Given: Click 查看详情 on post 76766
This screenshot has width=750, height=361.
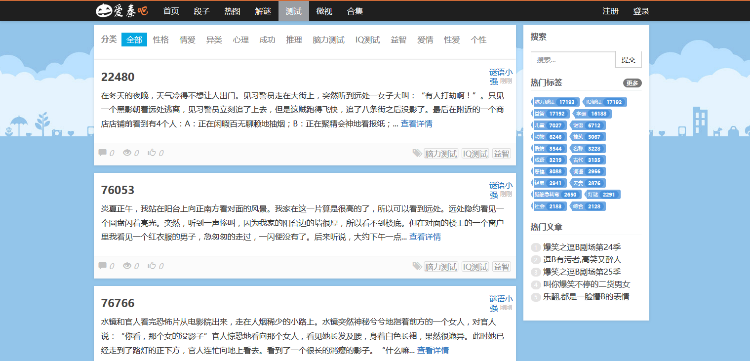Looking at the screenshot, I should (x=433, y=350).
